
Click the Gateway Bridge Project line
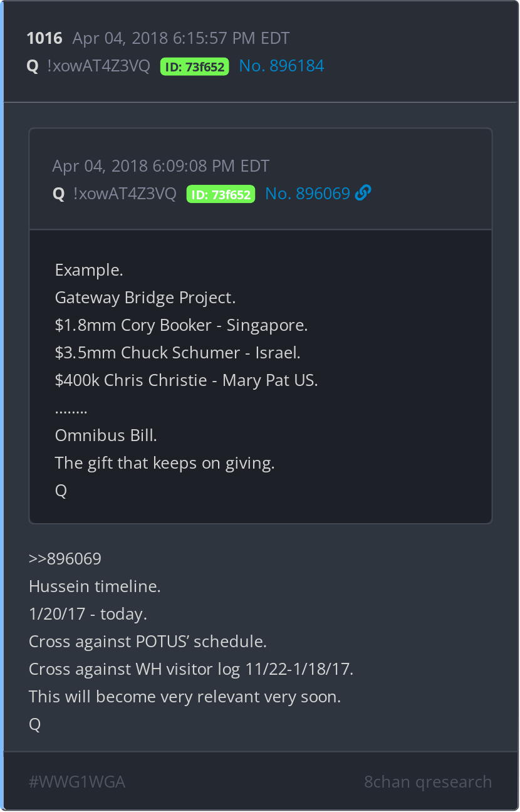point(145,298)
